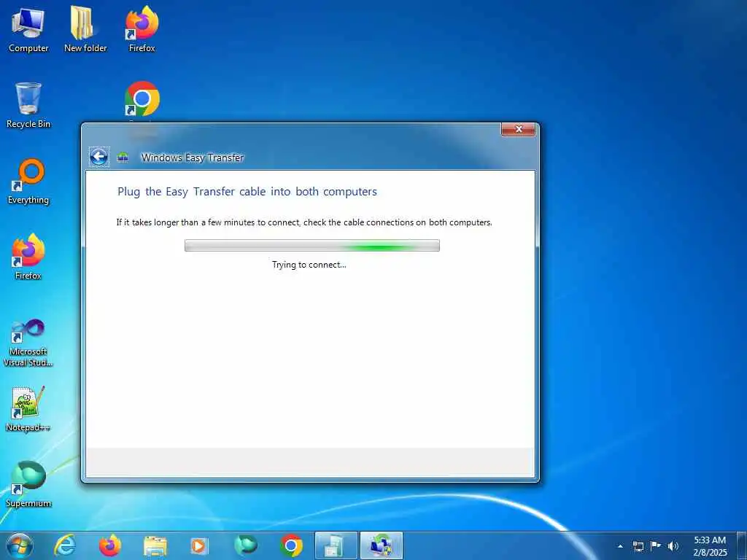Open the volume control tray icon
The width and height of the screenshot is (747, 560).
click(673, 546)
